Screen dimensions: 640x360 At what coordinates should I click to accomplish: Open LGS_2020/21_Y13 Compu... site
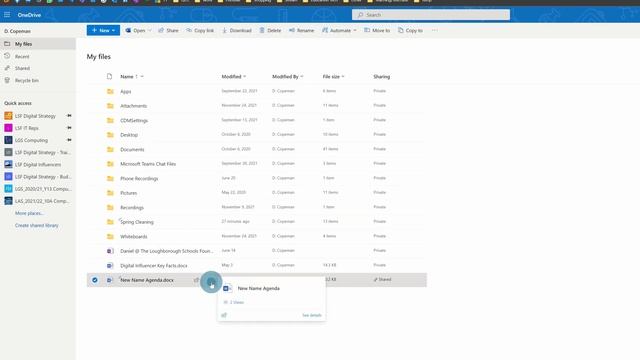(42, 189)
